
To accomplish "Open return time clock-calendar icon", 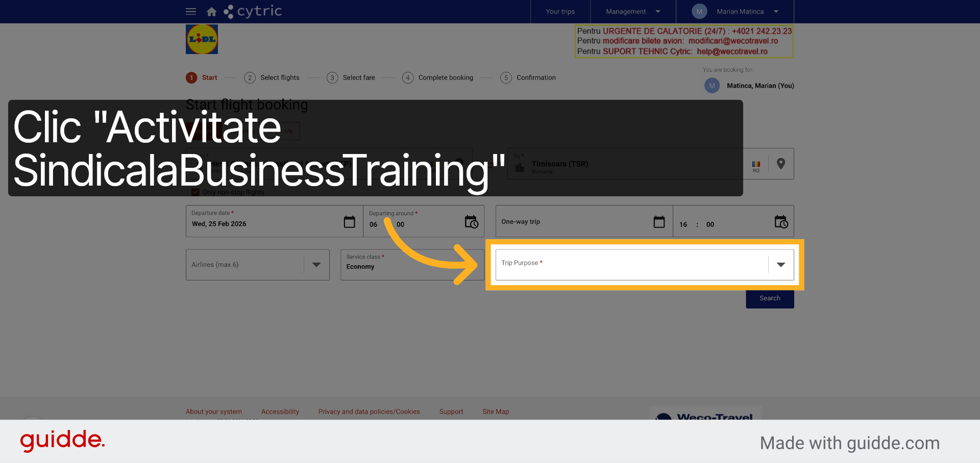I will coord(781,222).
